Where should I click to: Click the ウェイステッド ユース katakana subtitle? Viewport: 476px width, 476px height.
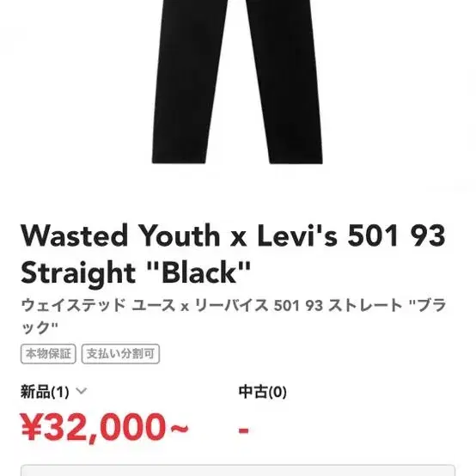(98, 305)
